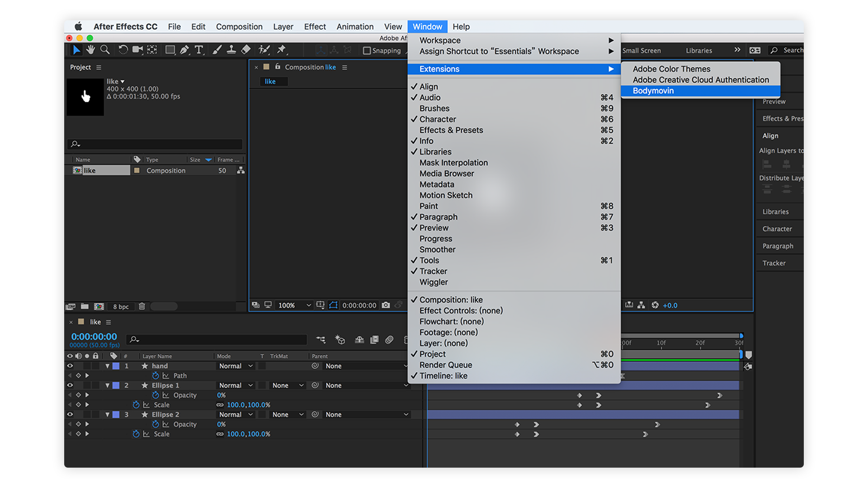Click the 8 bpc color depth button
The width and height of the screenshot is (868, 488).
pos(121,306)
